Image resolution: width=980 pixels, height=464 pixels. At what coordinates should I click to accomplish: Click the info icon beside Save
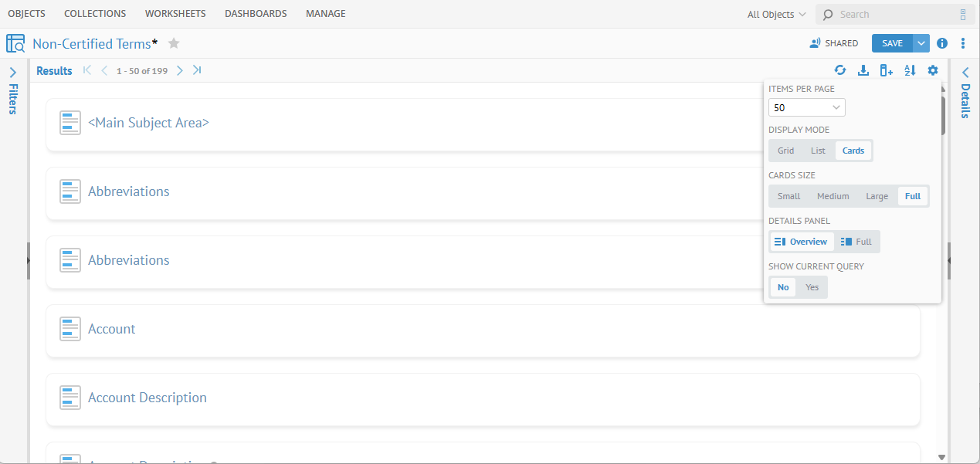[x=942, y=43]
